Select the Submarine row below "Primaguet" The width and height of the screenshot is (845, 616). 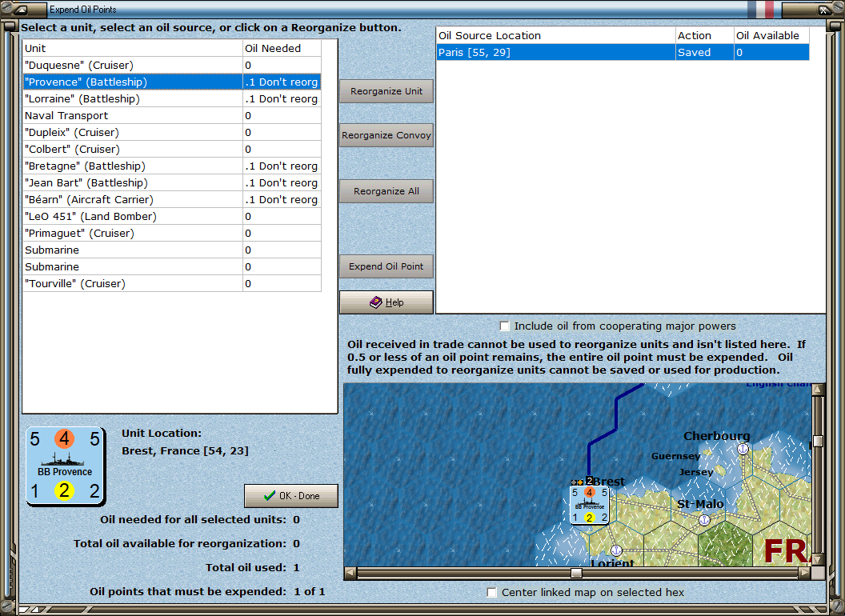click(172, 250)
